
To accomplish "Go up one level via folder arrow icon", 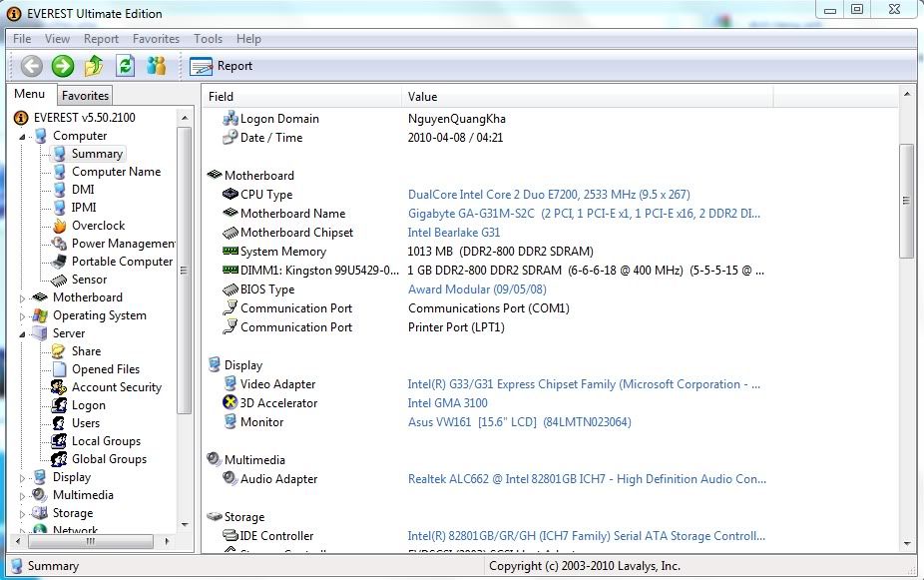I will pyautogui.click(x=94, y=66).
